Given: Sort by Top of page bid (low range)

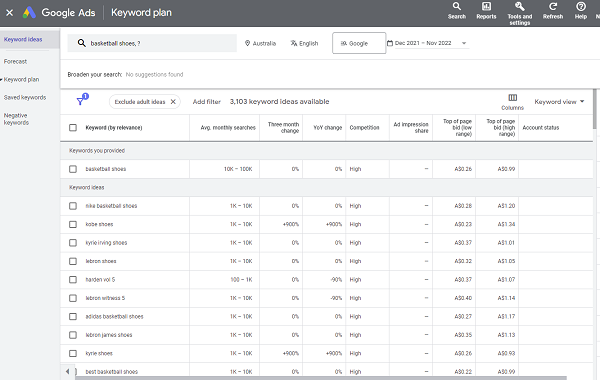Looking at the screenshot, I should pyautogui.click(x=457, y=127).
